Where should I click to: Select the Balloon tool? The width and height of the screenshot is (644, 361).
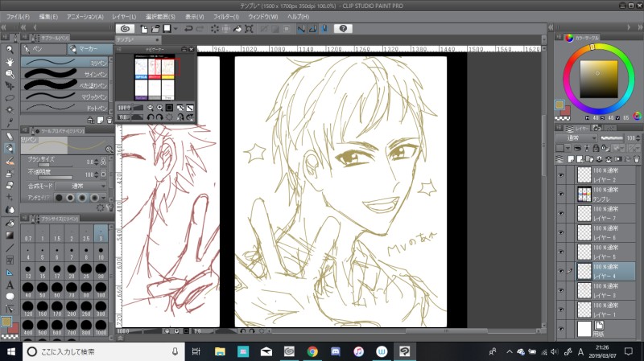pos(10,296)
